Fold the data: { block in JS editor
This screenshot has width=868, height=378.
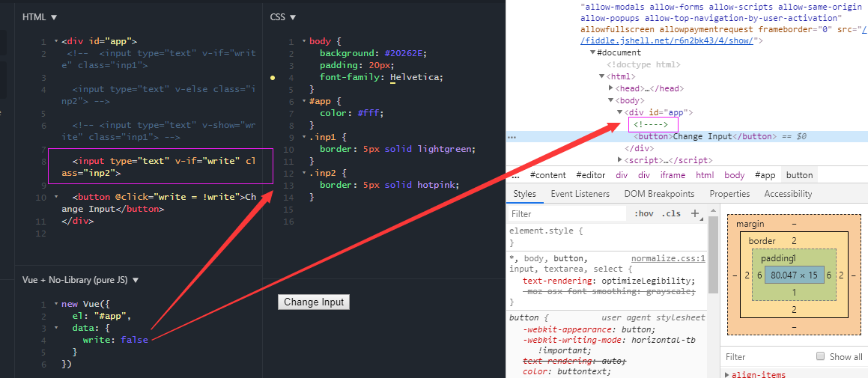tap(56, 328)
